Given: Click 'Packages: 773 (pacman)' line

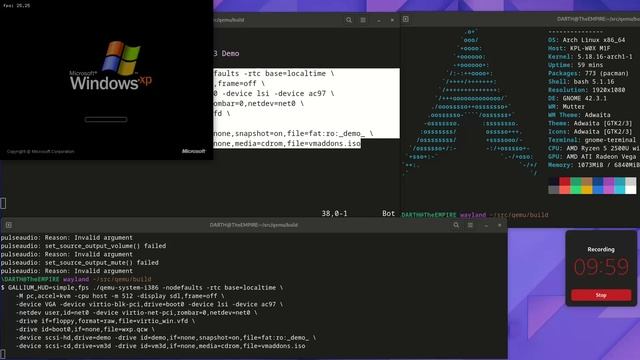Looking at the screenshot, I should (588, 73).
